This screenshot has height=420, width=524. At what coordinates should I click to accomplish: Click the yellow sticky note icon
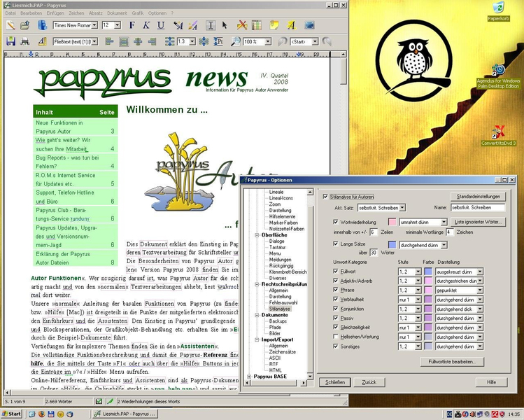[274, 25]
